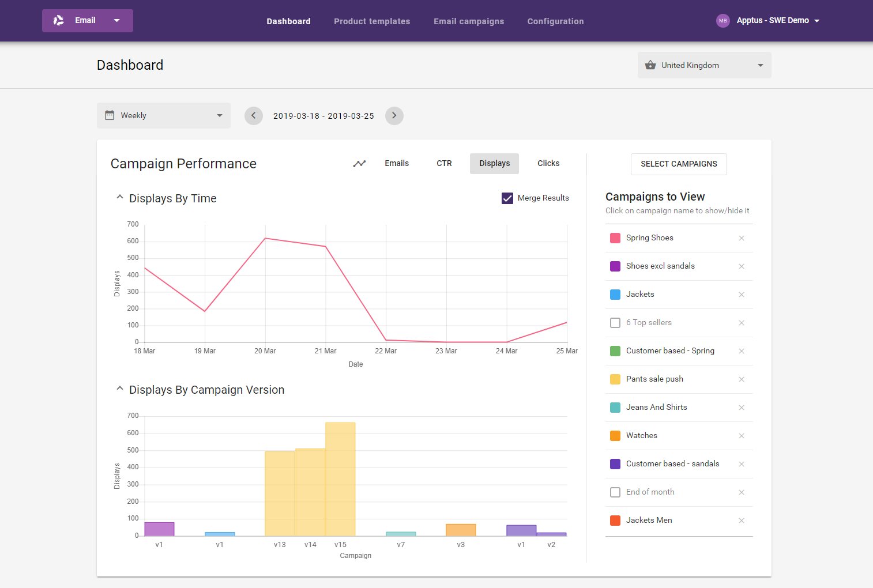Open the Email app switcher dropdown arrow
This screenshot has width=873, height=588.
pyautogui.click(x=117, y=21)
